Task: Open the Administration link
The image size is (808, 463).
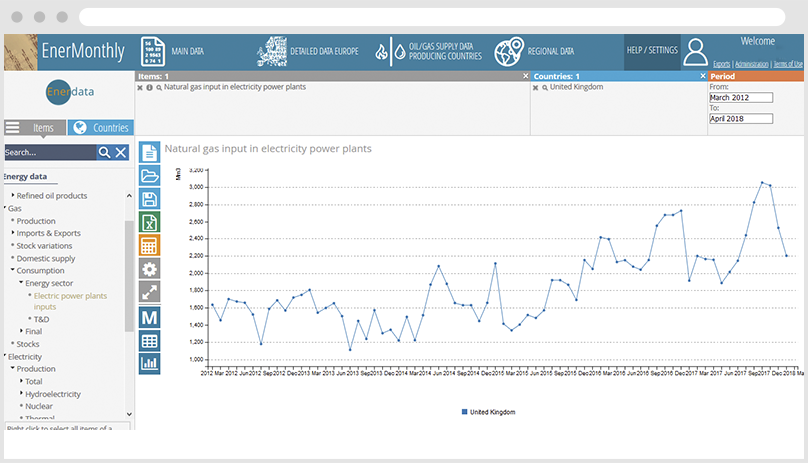Action: pyautogui.click(x=751, y=64)
